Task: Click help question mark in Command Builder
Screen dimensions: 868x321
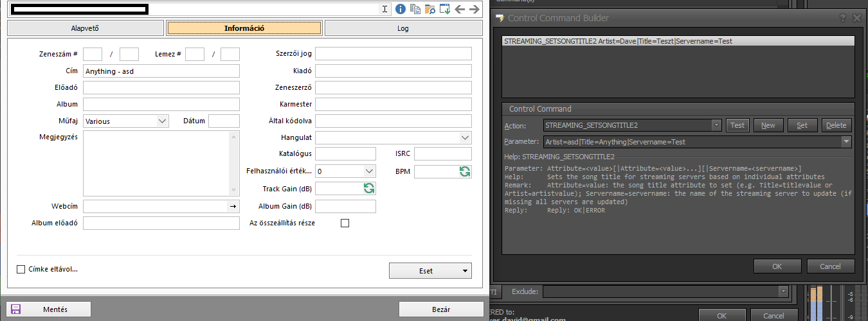Action: (842, 18)
